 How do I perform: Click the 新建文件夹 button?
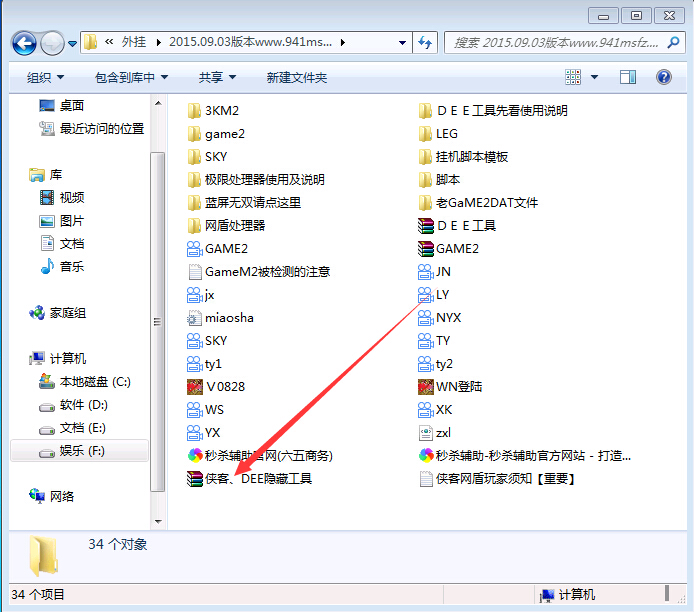coord(296,77)
